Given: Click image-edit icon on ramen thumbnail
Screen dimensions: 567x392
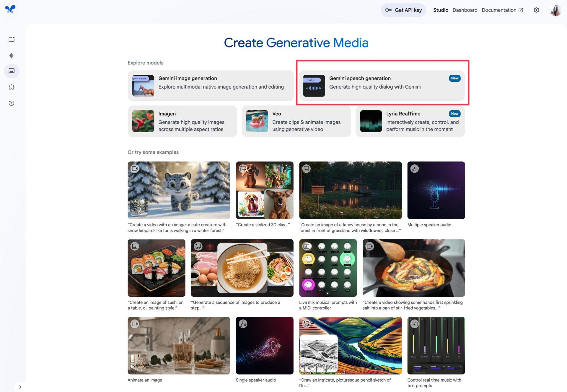Looking at the screenshot, I should (x=198, y=246).
